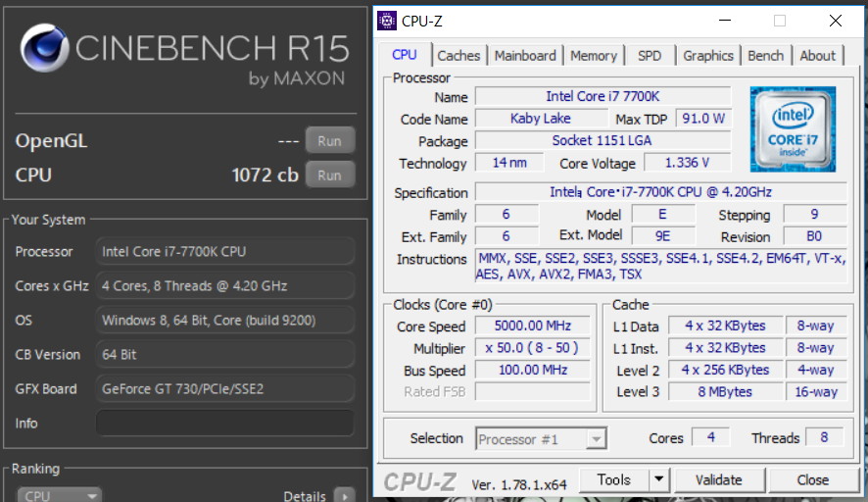The width and height of the screenshot is (868, 502).
Task: Show the About tab
Action: pos(818,56)
